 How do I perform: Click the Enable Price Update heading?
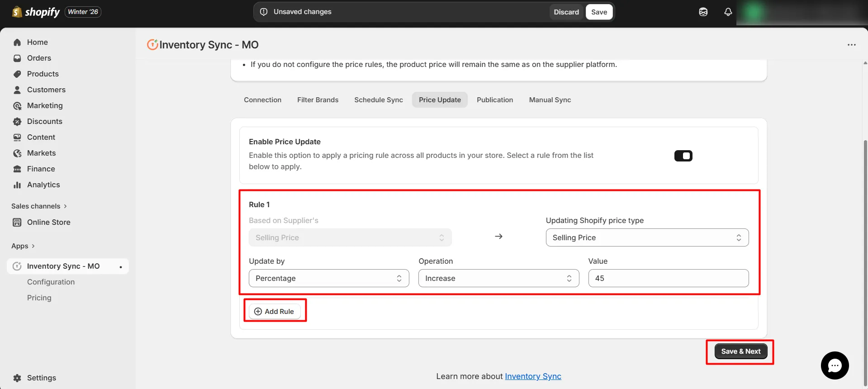pos(285,142)
